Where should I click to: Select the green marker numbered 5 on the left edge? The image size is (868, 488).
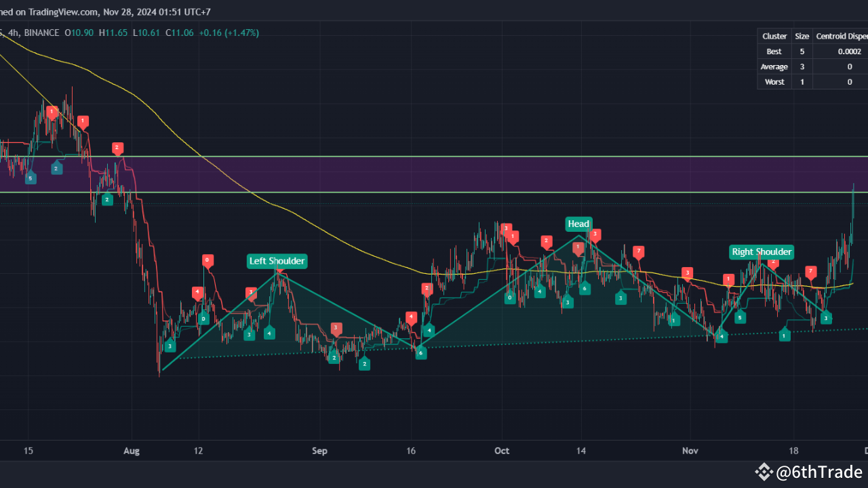click(30, 178)
